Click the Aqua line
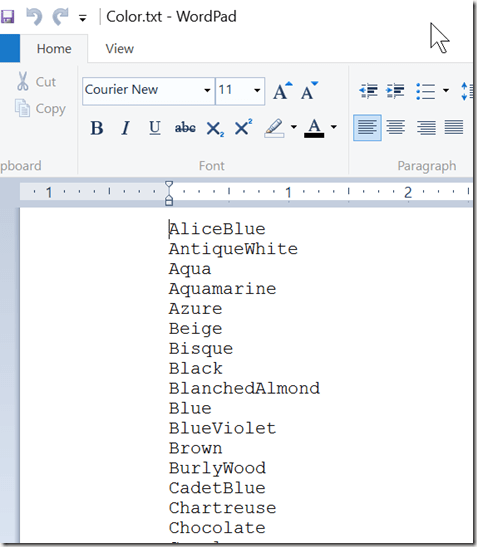 190,270
